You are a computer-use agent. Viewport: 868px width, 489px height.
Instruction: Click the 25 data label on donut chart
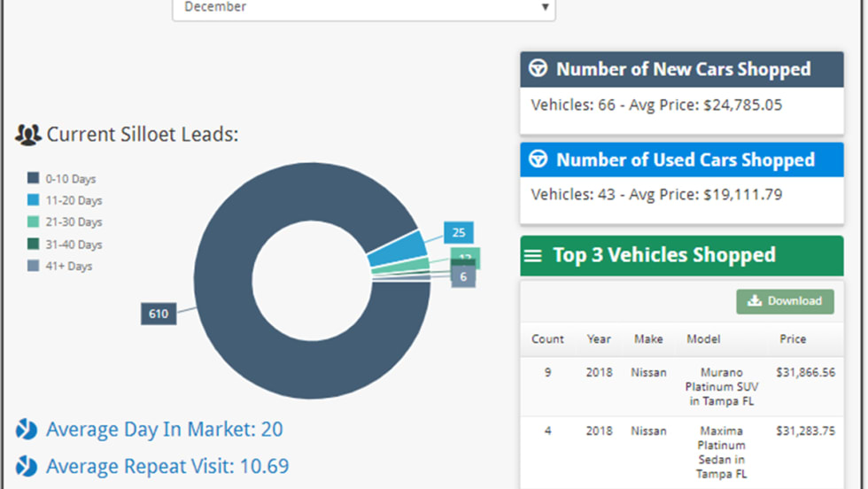click(458, 232)
